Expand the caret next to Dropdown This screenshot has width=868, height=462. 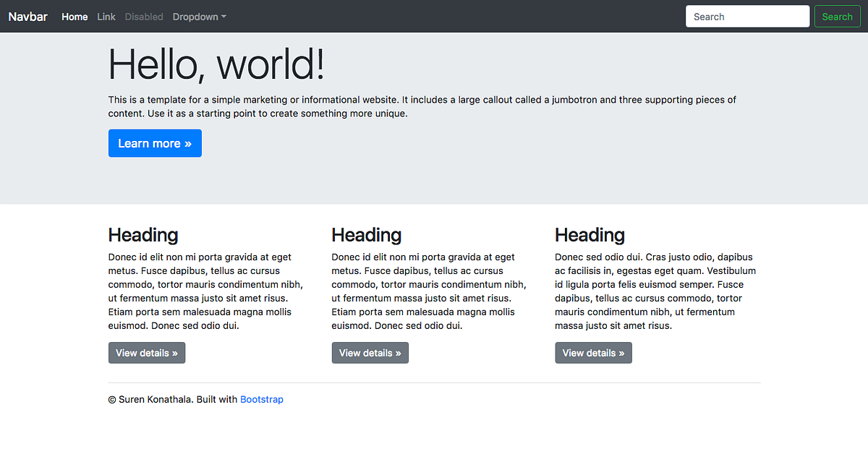[x=222, y=16]
